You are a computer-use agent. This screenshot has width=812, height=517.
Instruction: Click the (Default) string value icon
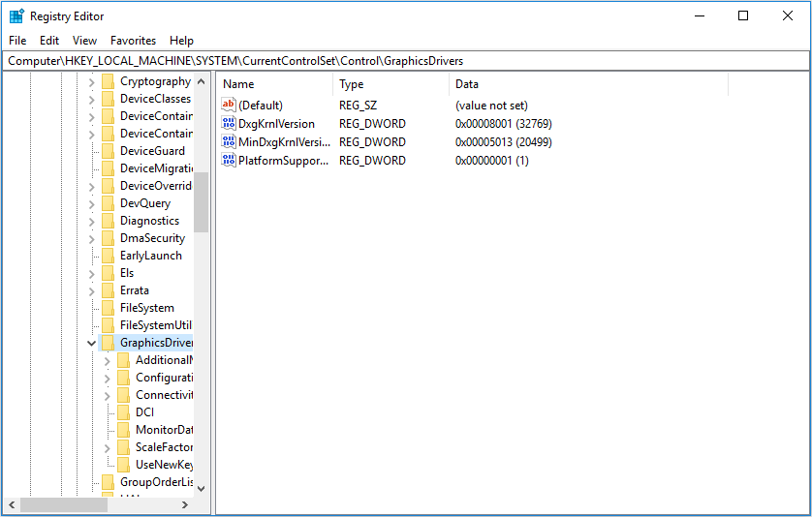[229, 106]
